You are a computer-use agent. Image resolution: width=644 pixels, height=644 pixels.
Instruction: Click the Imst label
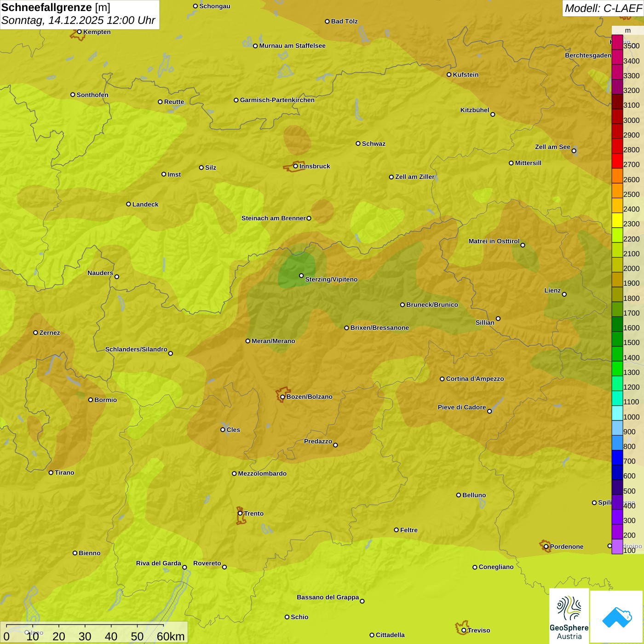(x=174, y=174)
